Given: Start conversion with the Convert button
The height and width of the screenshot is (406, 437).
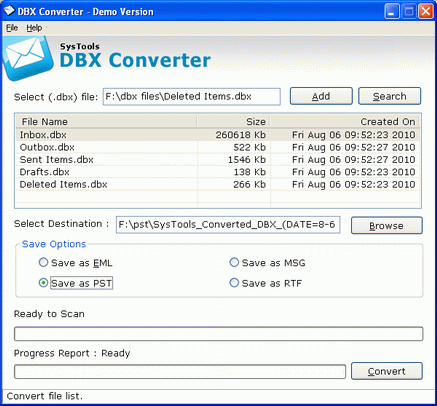Looking at the screenshot, I should click(387, 371).
